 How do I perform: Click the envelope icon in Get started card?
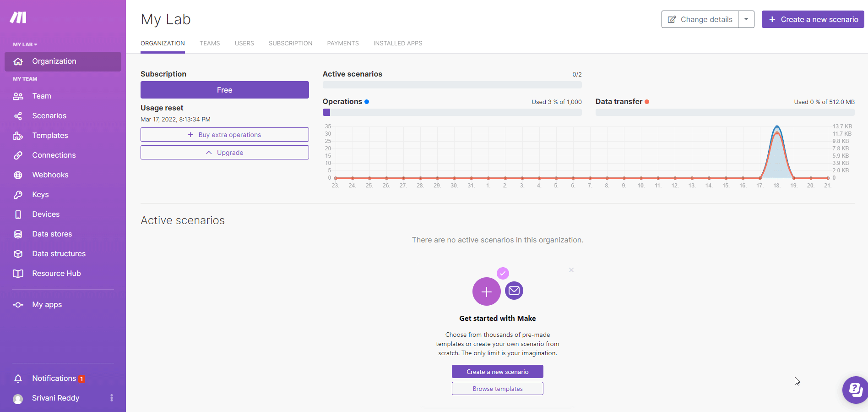514,291
